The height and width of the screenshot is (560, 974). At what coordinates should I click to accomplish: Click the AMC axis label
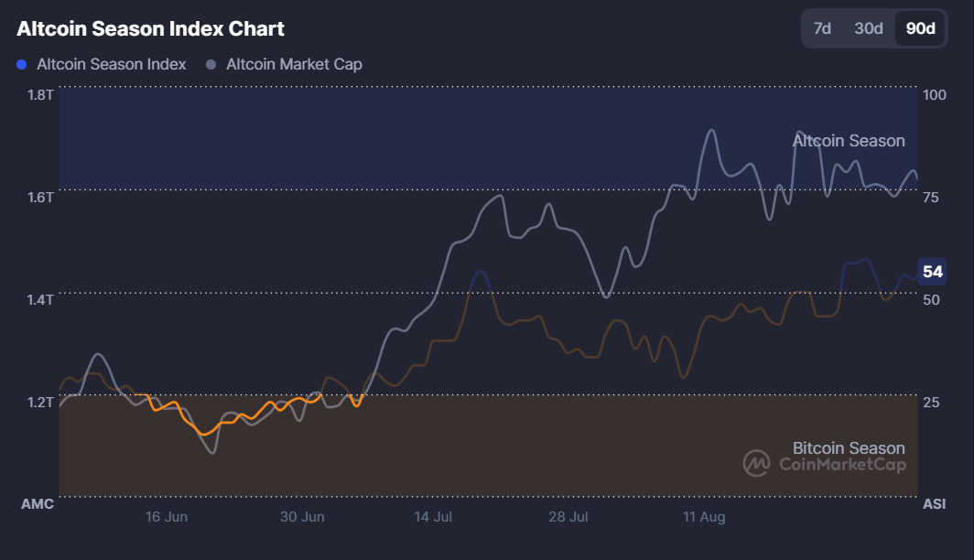[x=39, y=503]
